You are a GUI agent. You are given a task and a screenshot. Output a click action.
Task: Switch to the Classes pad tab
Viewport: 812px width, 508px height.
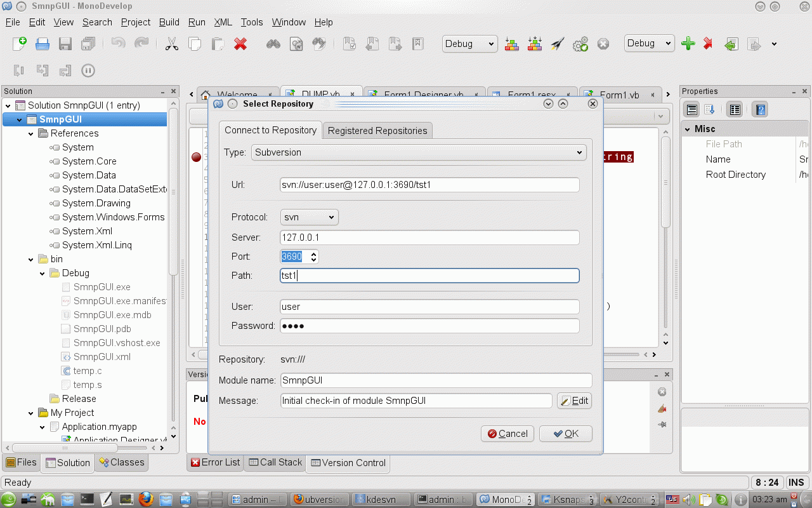click(121, 462)
